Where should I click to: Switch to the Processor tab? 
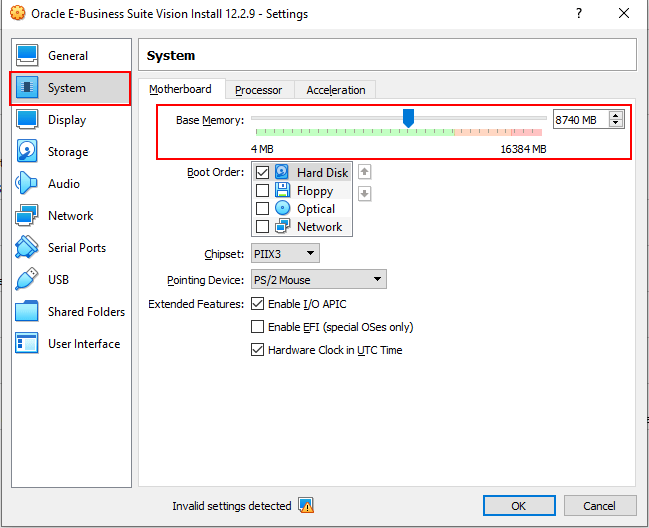pyautogui.click(x=258, y=90)
